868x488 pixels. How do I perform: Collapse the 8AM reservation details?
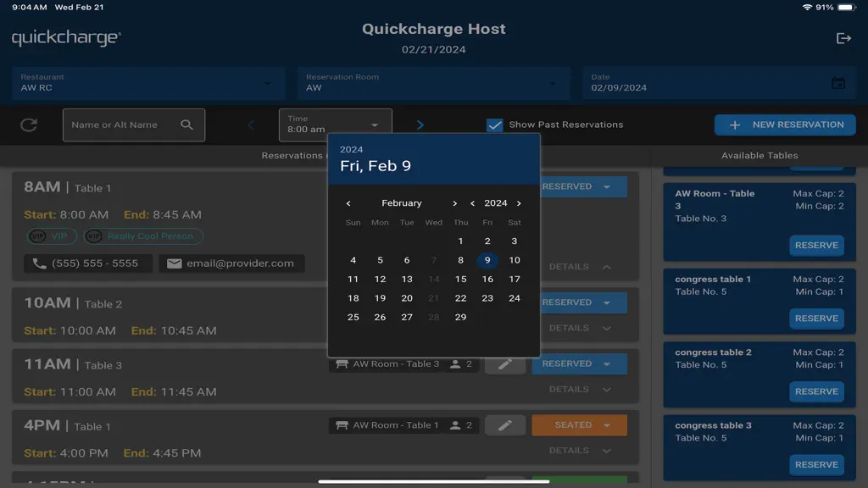[x=580, y=267]
